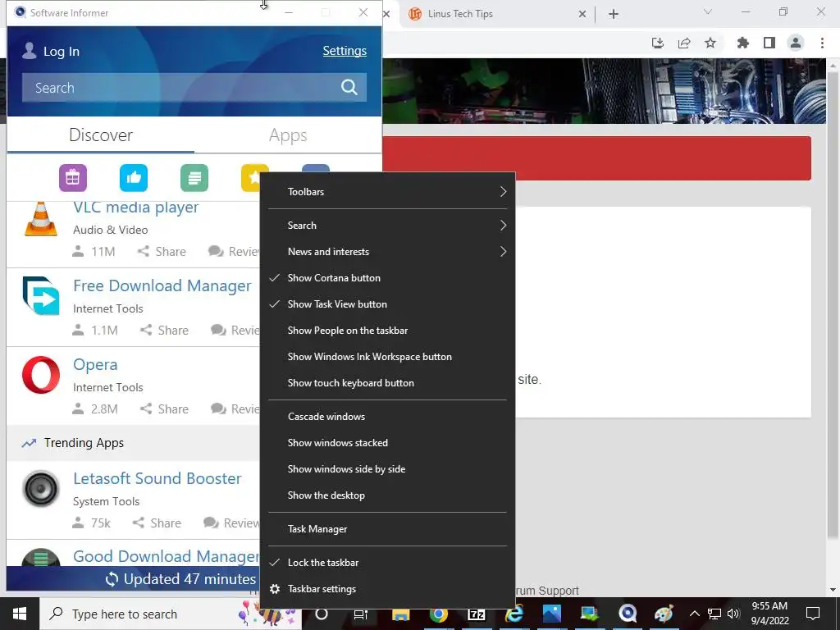
Task: Click the Free Download Manager app icon
Action: tap(41, 295)
